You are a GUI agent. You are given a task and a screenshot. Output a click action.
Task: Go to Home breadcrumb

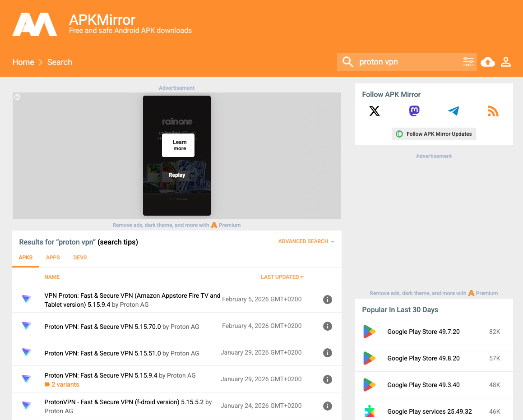(23, 62)
